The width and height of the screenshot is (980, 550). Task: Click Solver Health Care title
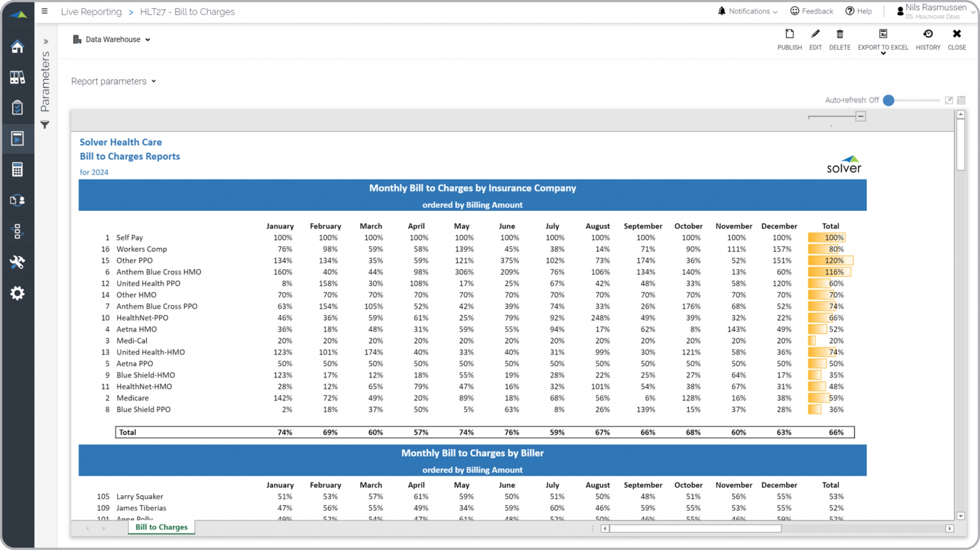pos(121,142)
